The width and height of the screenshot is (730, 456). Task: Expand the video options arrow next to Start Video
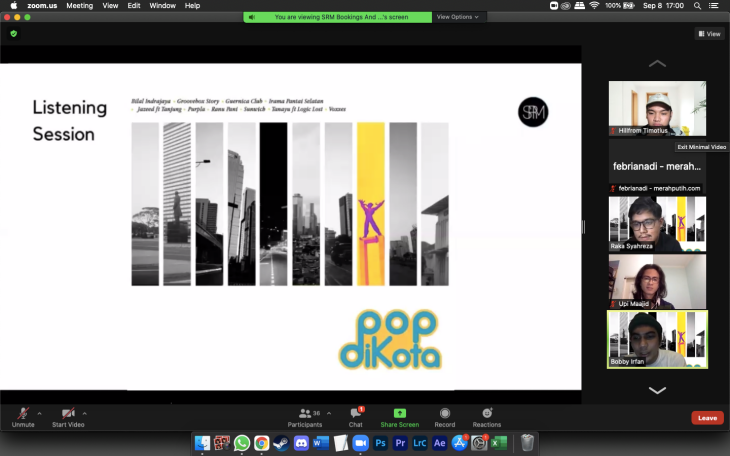84,413
